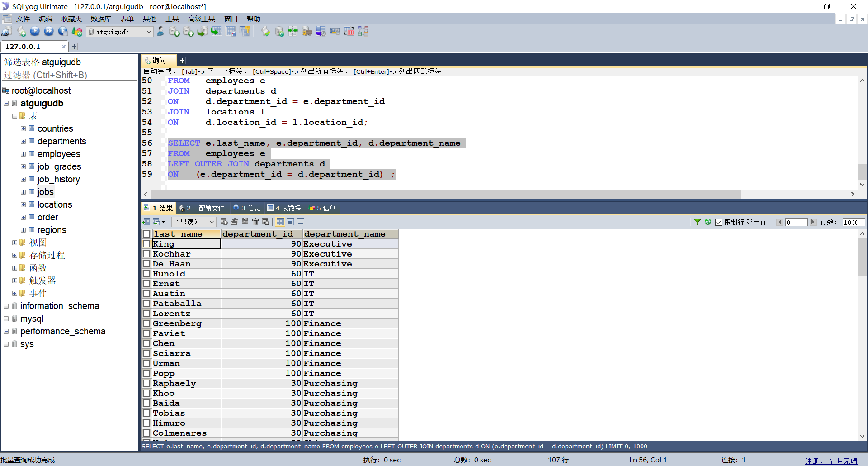Image resolution: width=868 pixels, height=466 pixels.
Task: Expand the views (视图) folder
Action: (x=14, y=243)
